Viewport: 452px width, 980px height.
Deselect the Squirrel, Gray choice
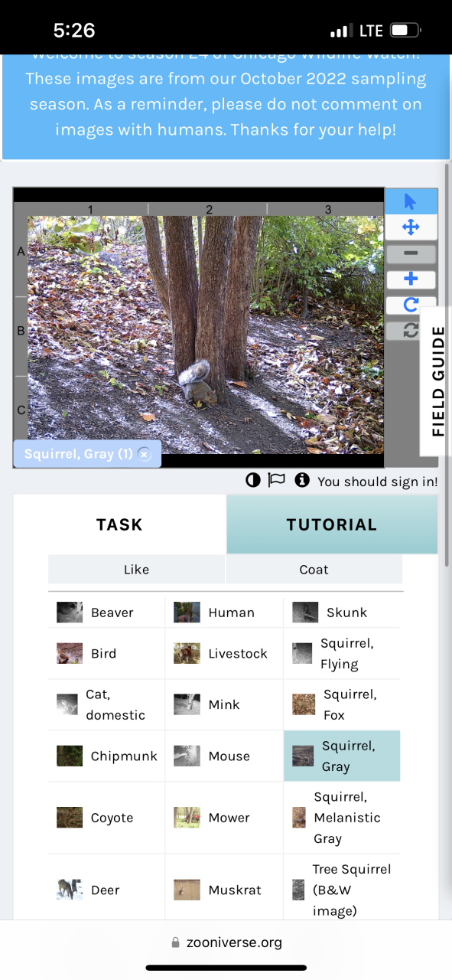(342, 756)
